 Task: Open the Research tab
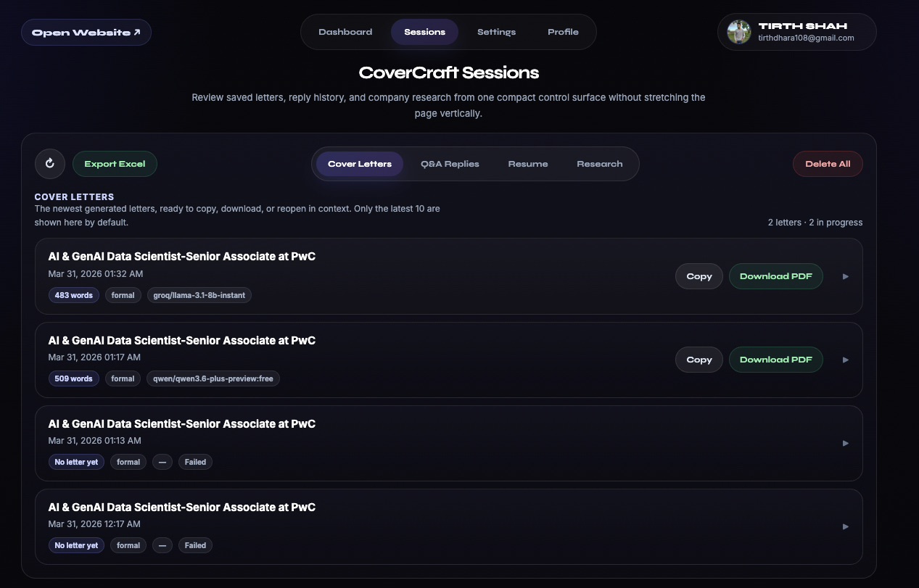(600, 164)
